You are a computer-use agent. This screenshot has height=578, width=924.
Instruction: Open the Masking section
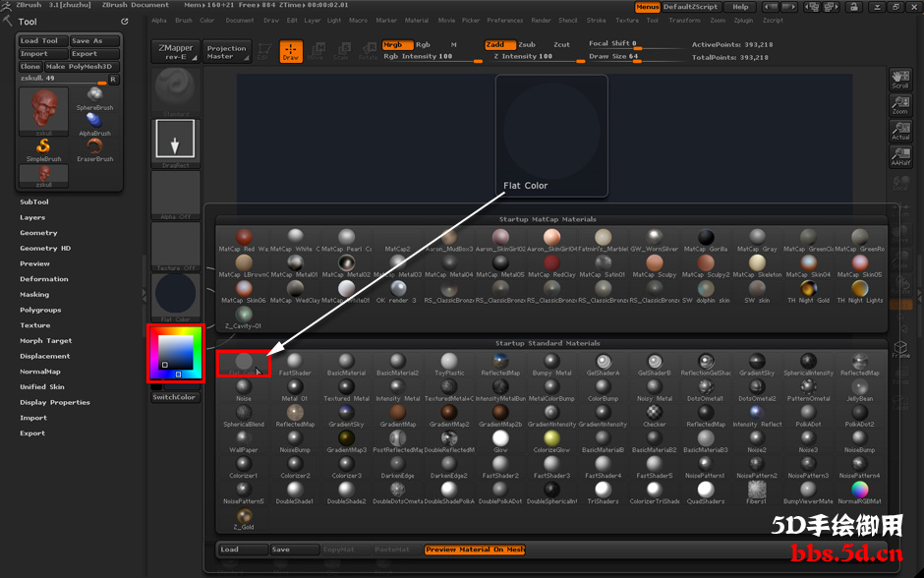tap(34, 295)
